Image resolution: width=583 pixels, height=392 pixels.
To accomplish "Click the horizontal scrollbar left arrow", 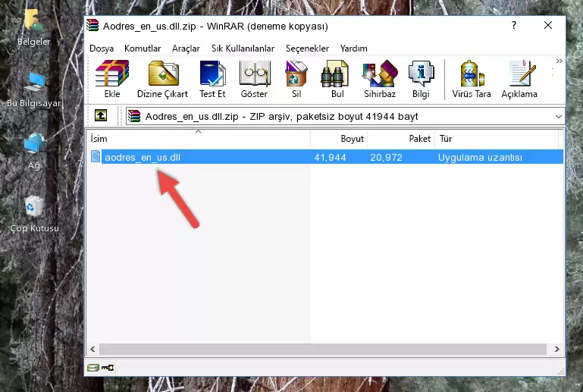I will pos(92,350).
